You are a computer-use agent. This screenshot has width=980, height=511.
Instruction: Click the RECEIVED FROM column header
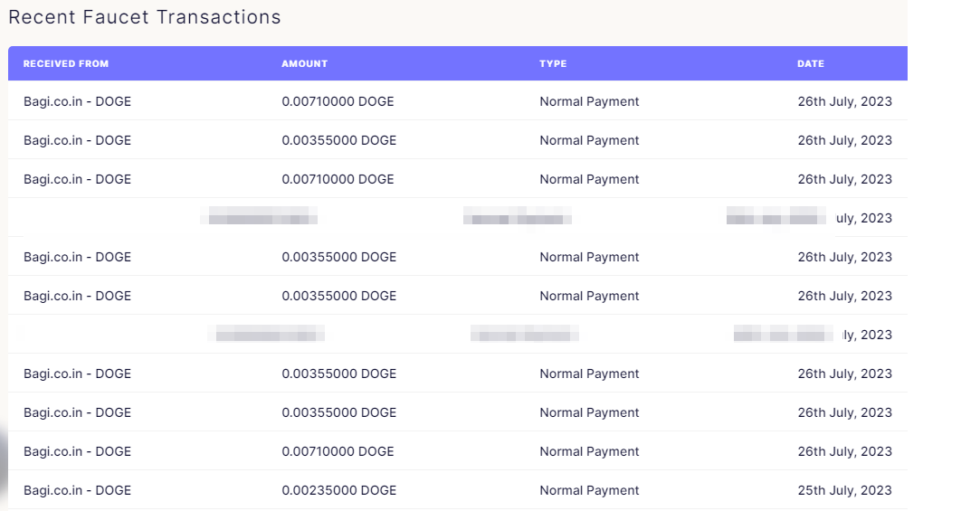66,64
